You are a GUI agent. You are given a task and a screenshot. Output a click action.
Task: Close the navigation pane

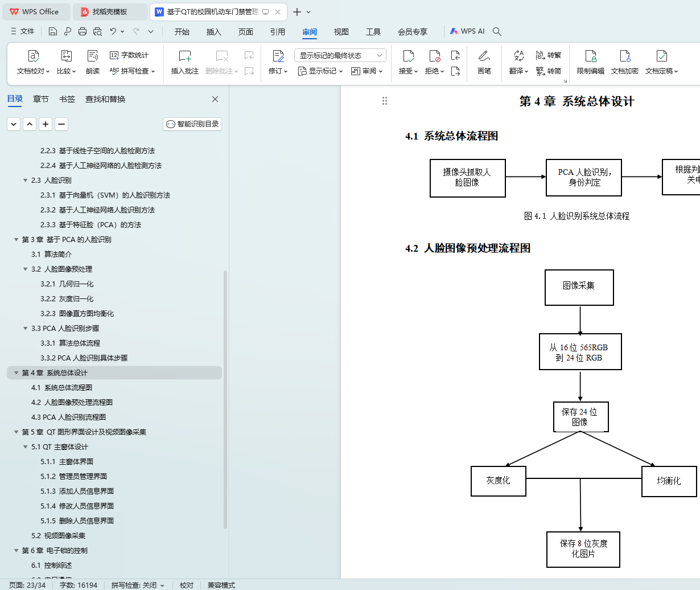215,99
